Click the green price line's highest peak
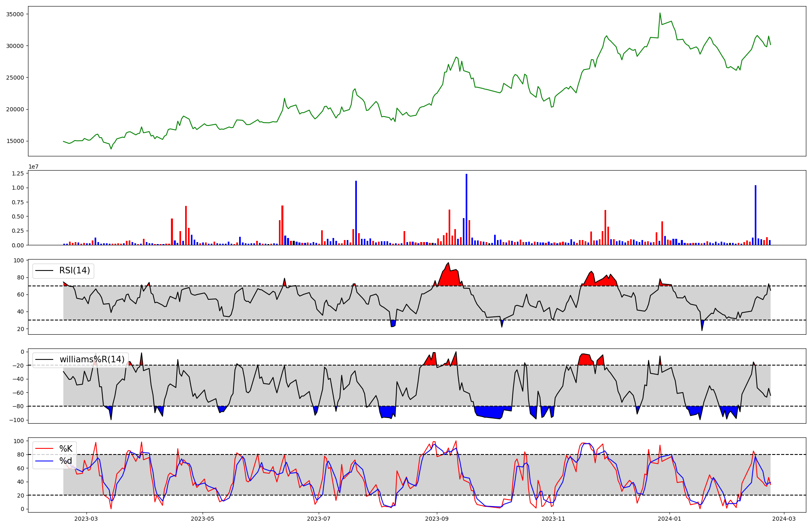This screenshot has width=812, height=528. tap(660, 13)
